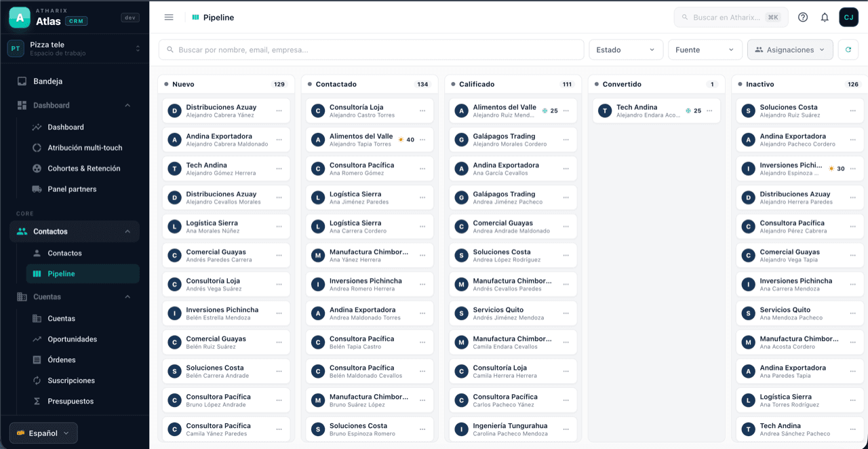Click the score 30 icon on Inversiones Pichincha
This screenshot has height=449, width=868.
click(x=831, y=169)
